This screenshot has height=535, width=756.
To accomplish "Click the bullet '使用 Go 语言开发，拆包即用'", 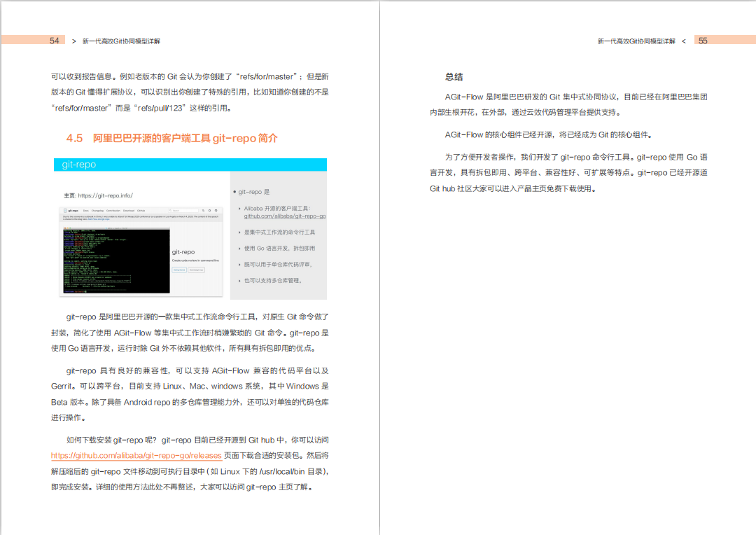I will (x=279, y=249).
